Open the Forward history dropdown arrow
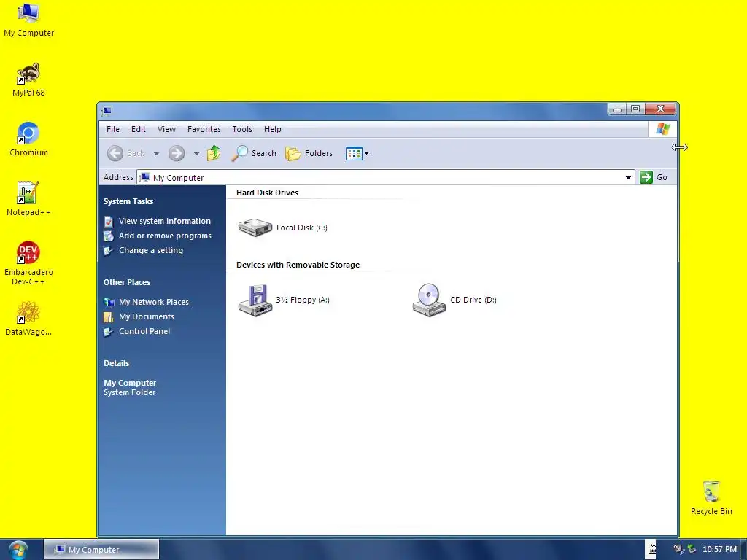Screen dimensions: 747x560 [x=196, y=153]
